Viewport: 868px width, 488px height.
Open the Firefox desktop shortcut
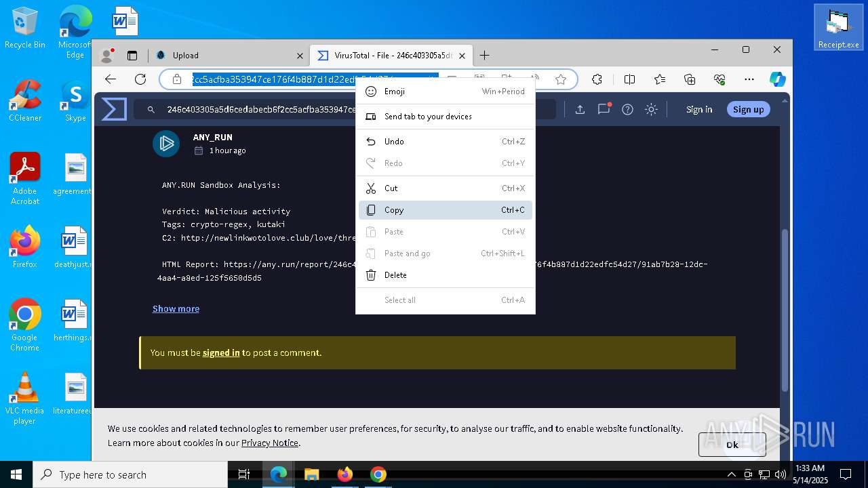24,247
